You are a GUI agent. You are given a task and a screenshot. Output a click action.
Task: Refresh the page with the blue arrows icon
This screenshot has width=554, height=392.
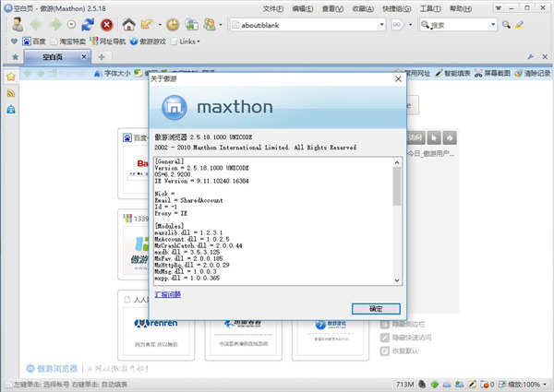coord(88,25)
